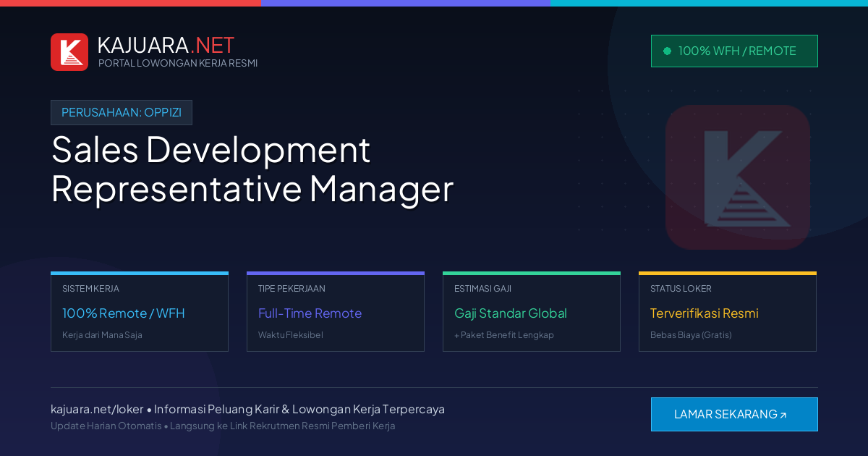The height and width of the screenshot is (456, 868).
Task: Click the arrow icon in LAMAR SEKARANG
Action: pyautogui.click(x=783, y=415)
